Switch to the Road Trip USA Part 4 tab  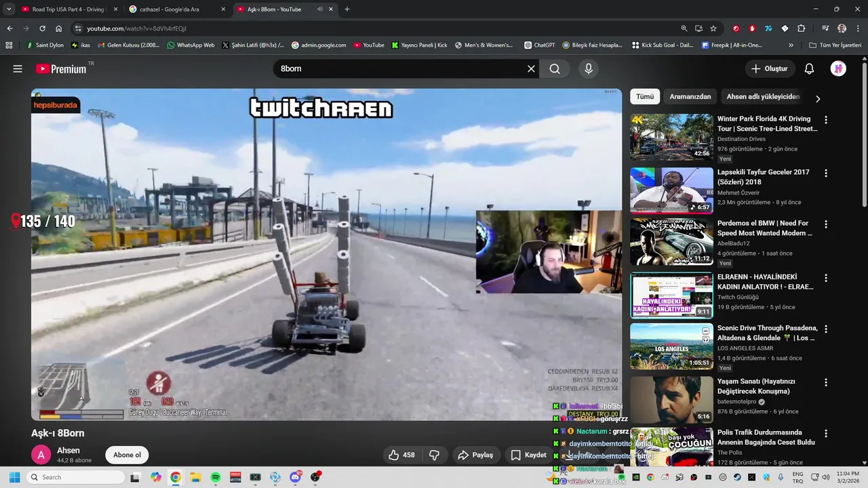(68, 9)
